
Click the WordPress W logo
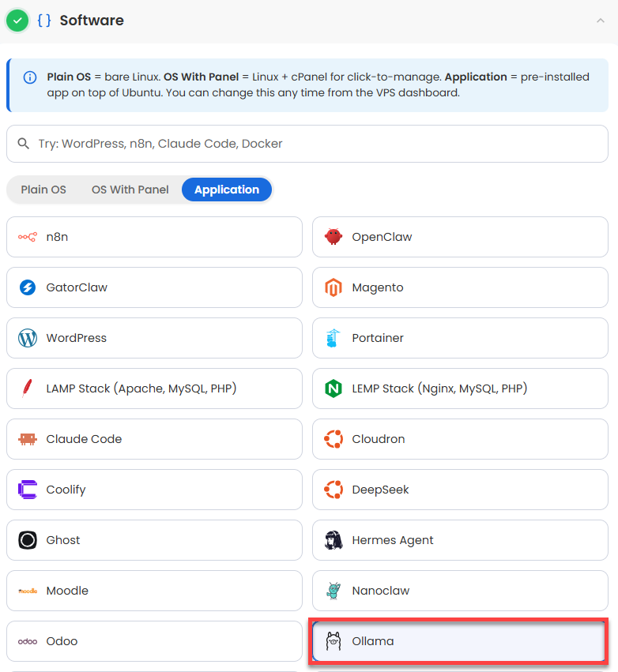coord(28,338)
